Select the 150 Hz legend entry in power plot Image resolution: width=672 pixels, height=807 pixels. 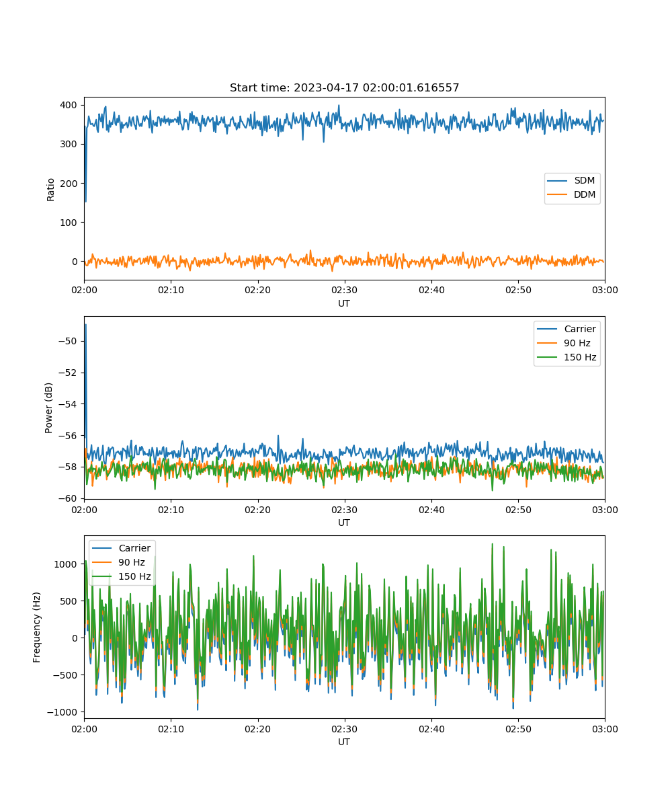(x=578, y=357)
